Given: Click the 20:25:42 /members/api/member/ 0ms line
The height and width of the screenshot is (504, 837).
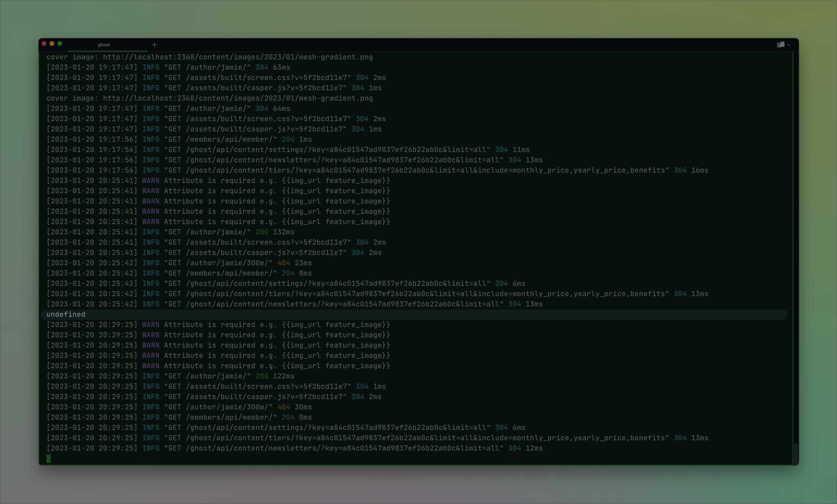Looking at the screenshot, I should tap(179, 273).
